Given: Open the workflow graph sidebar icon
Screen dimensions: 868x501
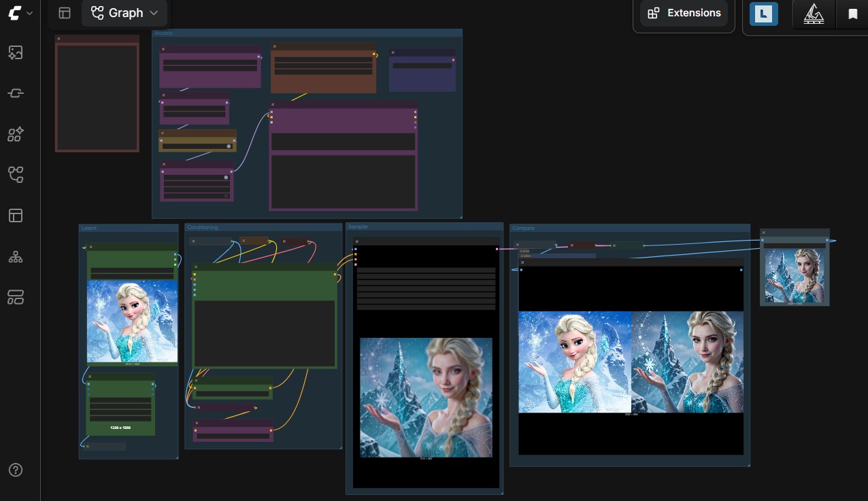Looking at the screenshot, I should (16, 175).
